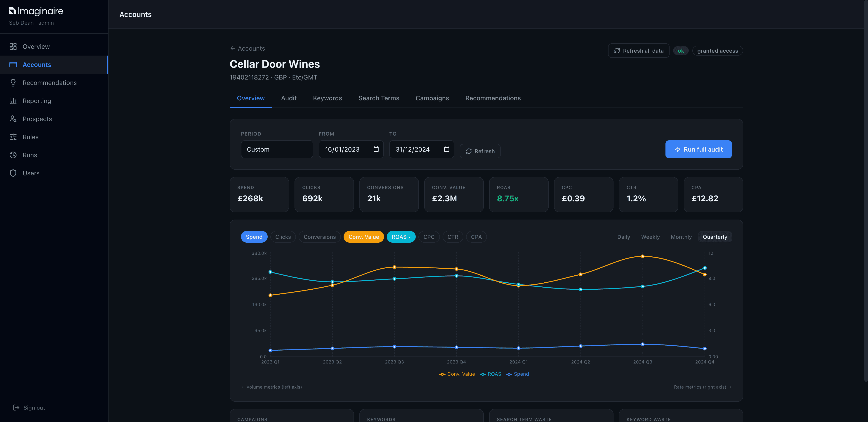Click the lightning bolt on Run full audit
Image resolution: width=868 pixels, height=422 pixels.
678,149
